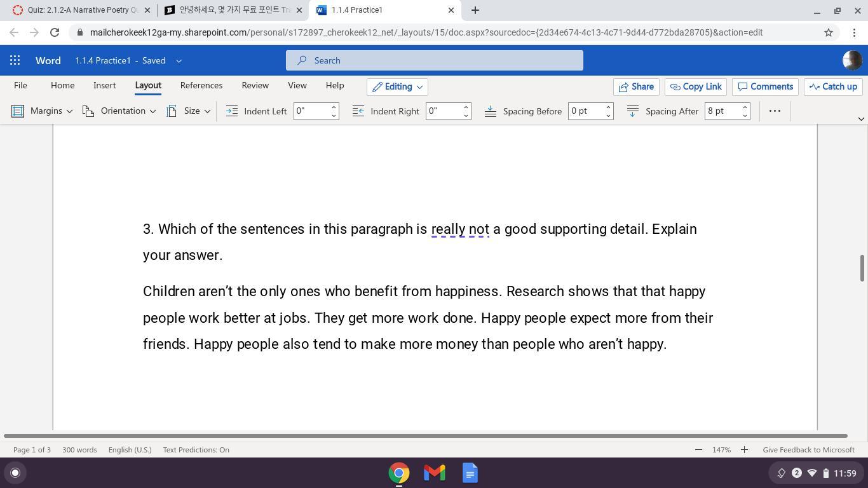Viewport: 868px width, 488px height.
Task: Click the Catch up button
Action: click(833, 86)
